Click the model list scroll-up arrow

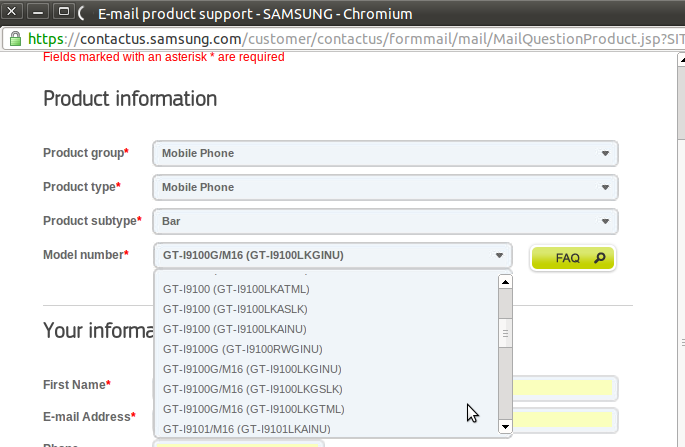click(x=505, y=282)
